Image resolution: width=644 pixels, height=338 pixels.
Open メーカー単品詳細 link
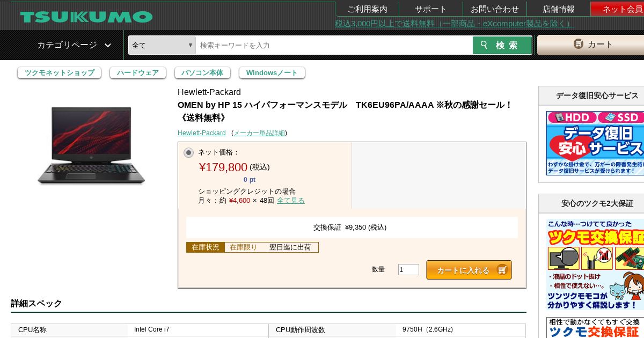259,133
